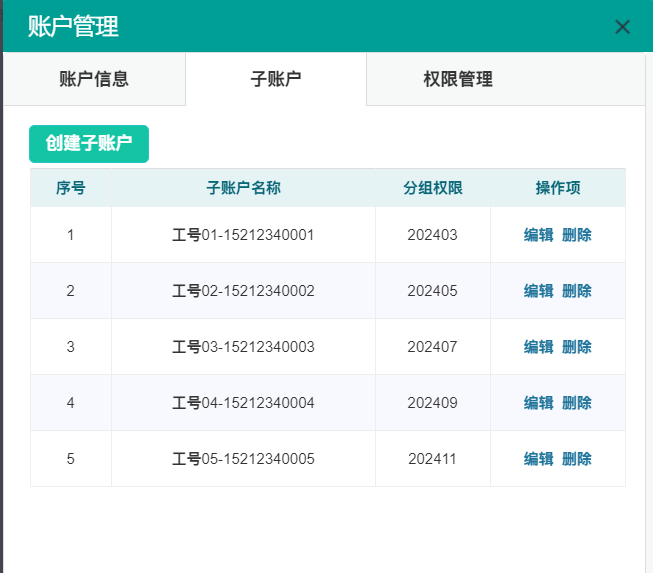Screen dimensions: 653x573
Task: Select the 子账户 tab
Action: click(x=276, y=79)
